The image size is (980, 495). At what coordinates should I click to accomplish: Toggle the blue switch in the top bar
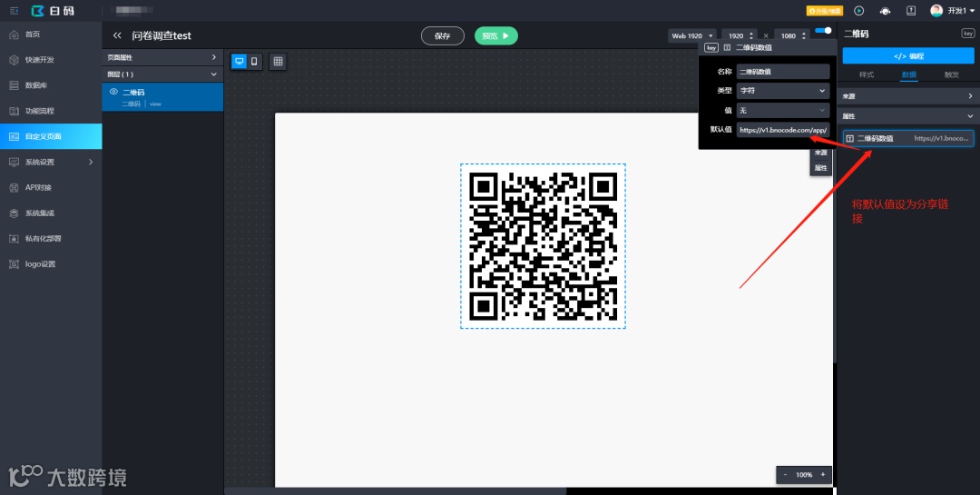click(824, 30)
